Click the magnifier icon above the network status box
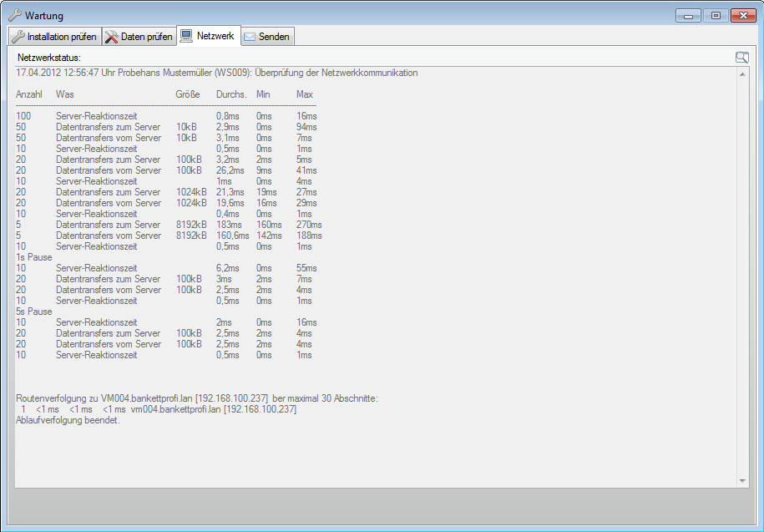 point(741,58)
